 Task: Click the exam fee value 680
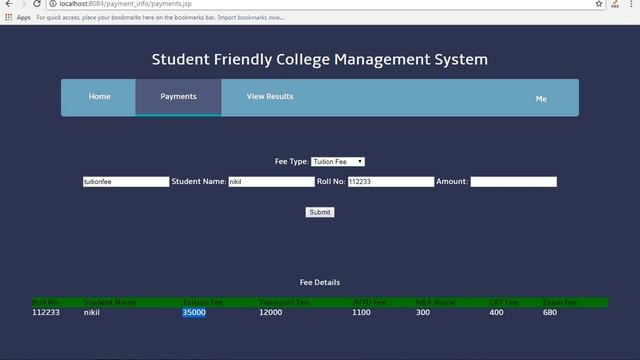(550, 313)
